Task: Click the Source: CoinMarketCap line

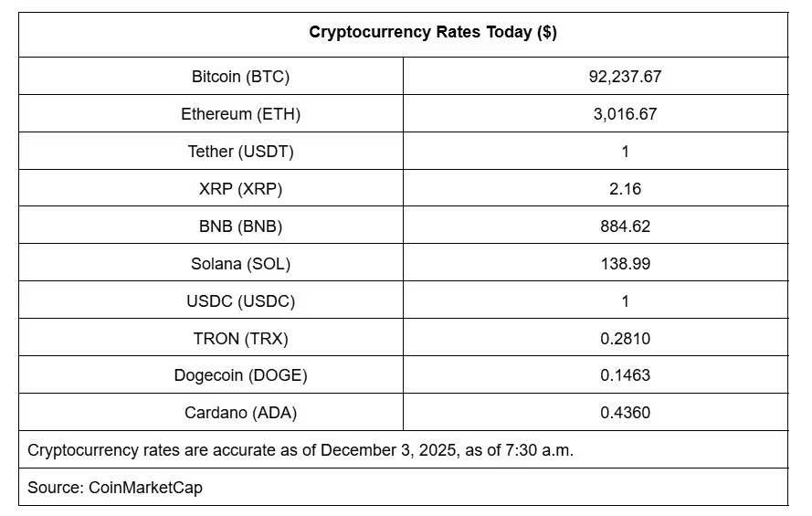Action: (115, 488)
